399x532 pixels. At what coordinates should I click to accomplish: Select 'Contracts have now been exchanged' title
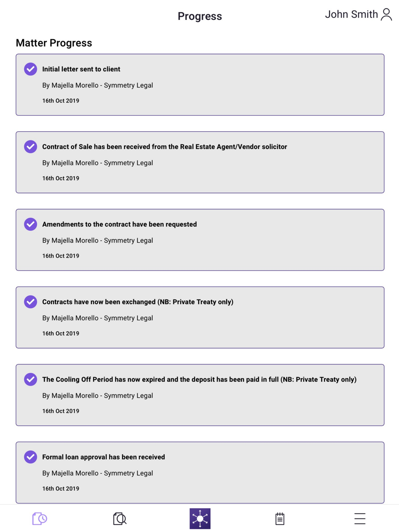tap(138, 302)
